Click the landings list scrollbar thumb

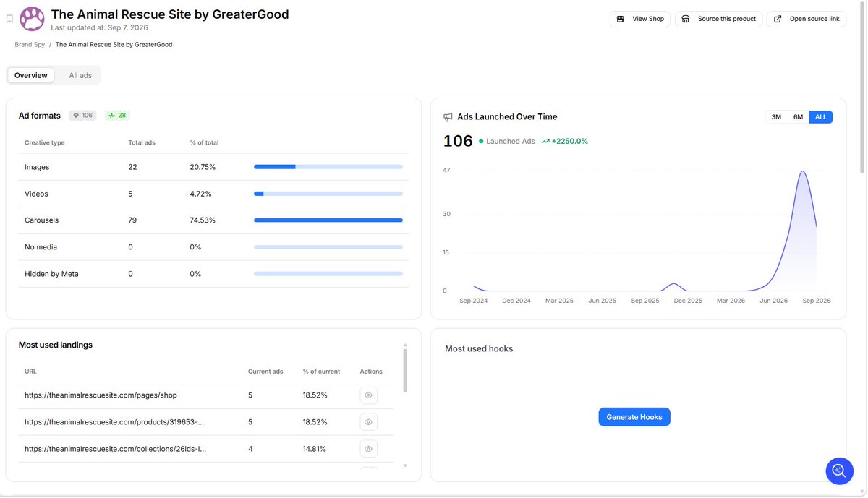click(405, 371)
